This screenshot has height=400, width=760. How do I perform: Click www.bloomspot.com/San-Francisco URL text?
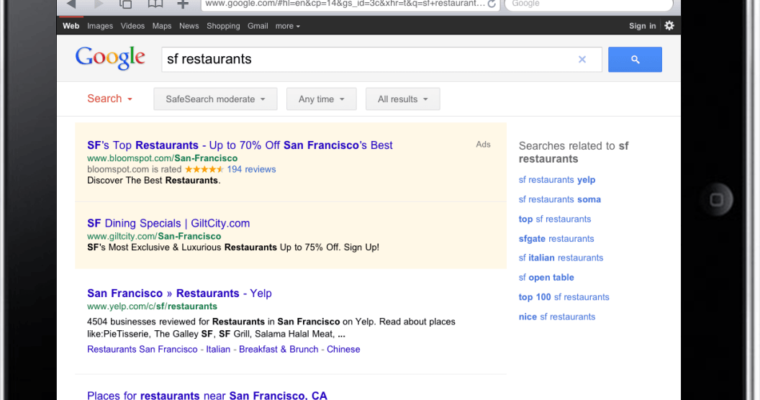(x=162, y=158)
